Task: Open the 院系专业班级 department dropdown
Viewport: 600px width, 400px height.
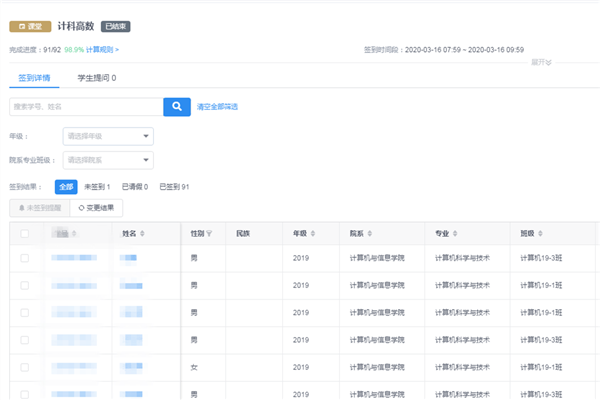Action: click(x=108, y=160)
